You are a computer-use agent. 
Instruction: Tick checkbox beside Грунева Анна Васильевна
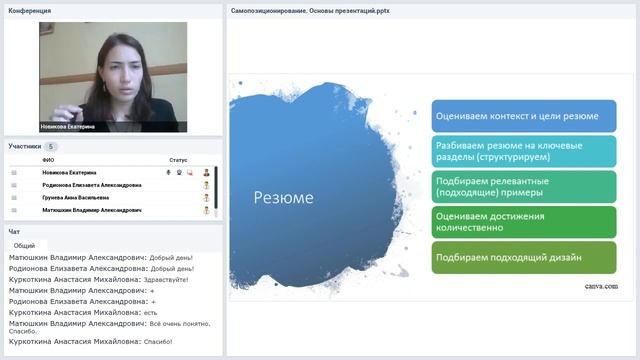pos(14,198)
